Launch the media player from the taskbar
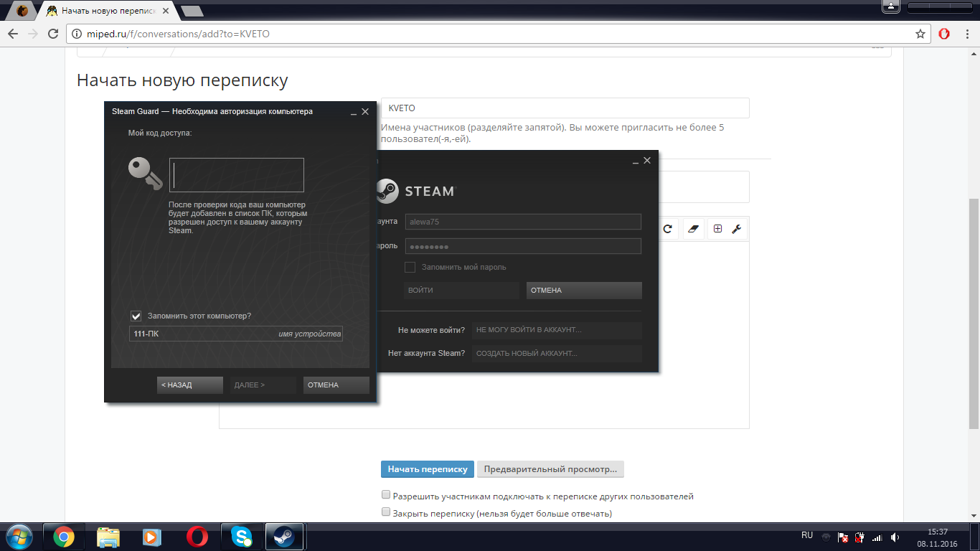 pyautogui.click(x=152, y=537)
